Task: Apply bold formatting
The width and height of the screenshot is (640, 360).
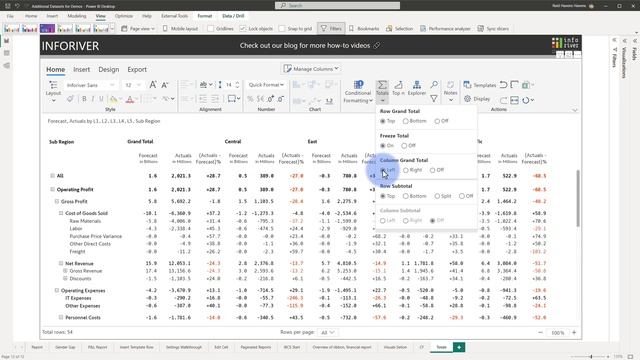Action: (x=84, y=99)
